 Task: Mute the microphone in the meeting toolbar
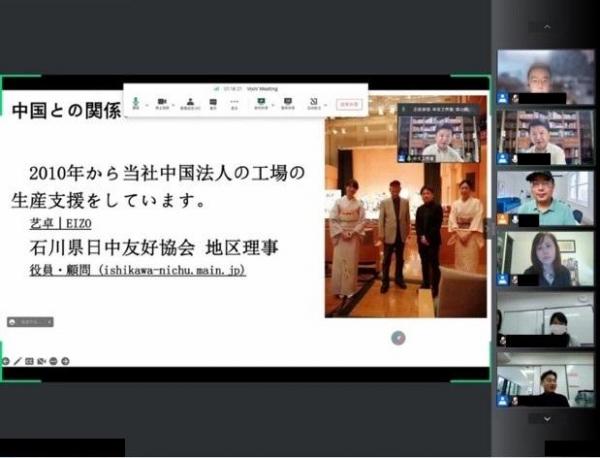point(135,103)
